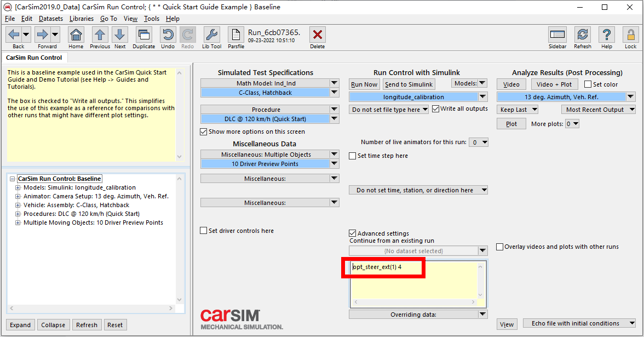644x337 pixels.
Task: Open the Lib Tool
Action: point(211,35)
